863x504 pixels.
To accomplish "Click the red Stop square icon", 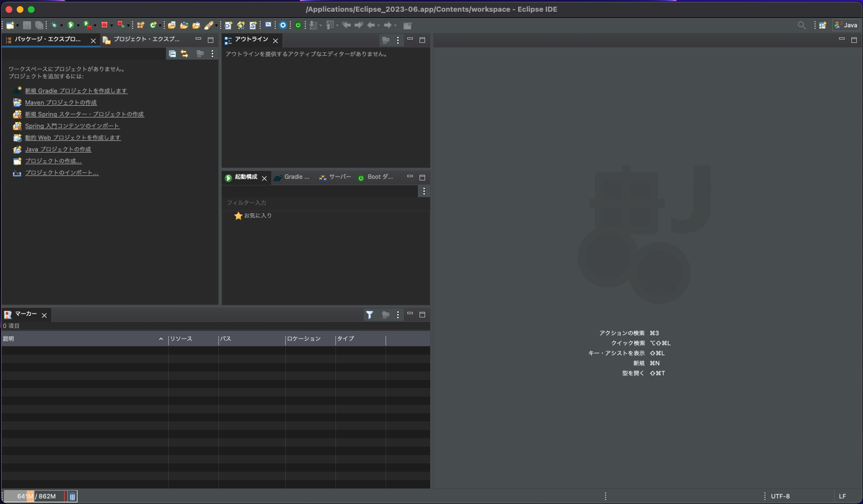I will (104, 25).
